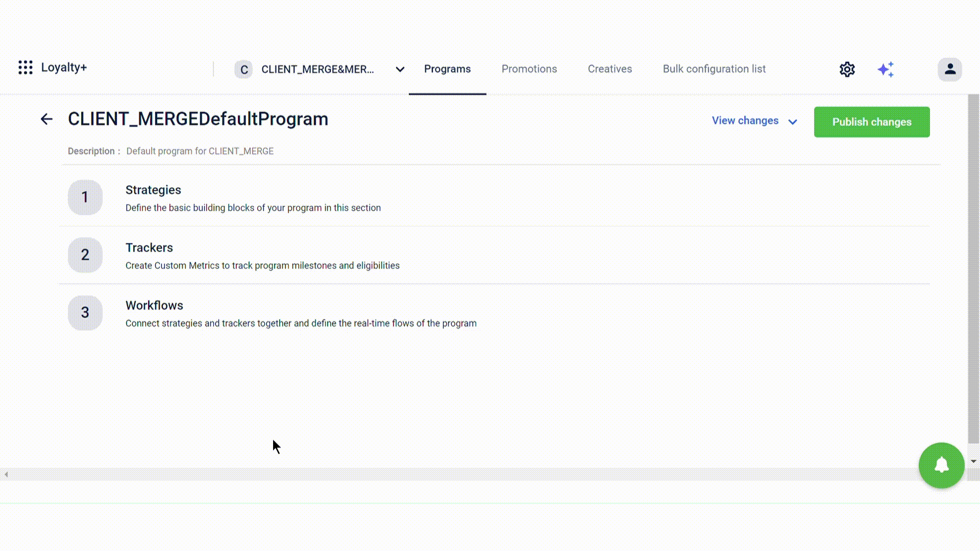Click the Publish changes button
Image resolution: width=980 pixels, height=551 pixels.
click(x=872, y=121)
